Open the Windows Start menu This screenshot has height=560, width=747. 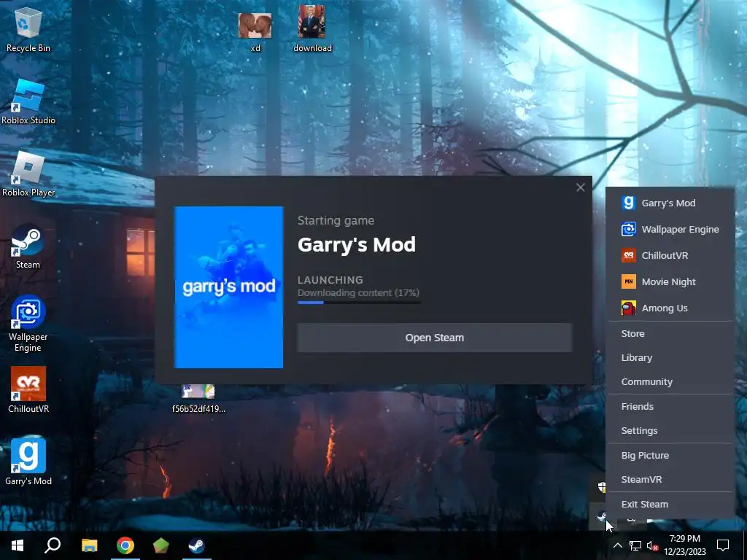(x=18, y=545)
